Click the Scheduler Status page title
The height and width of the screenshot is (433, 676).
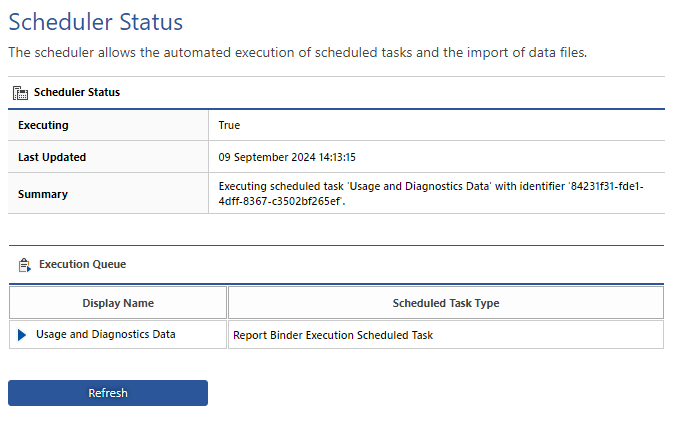coord(96,22)
